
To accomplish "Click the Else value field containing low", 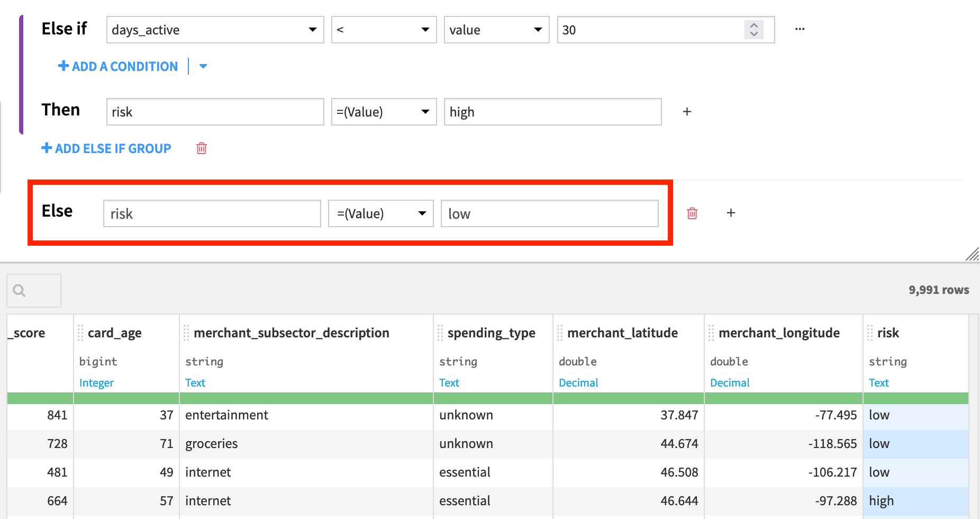I will tap(549, 213).
